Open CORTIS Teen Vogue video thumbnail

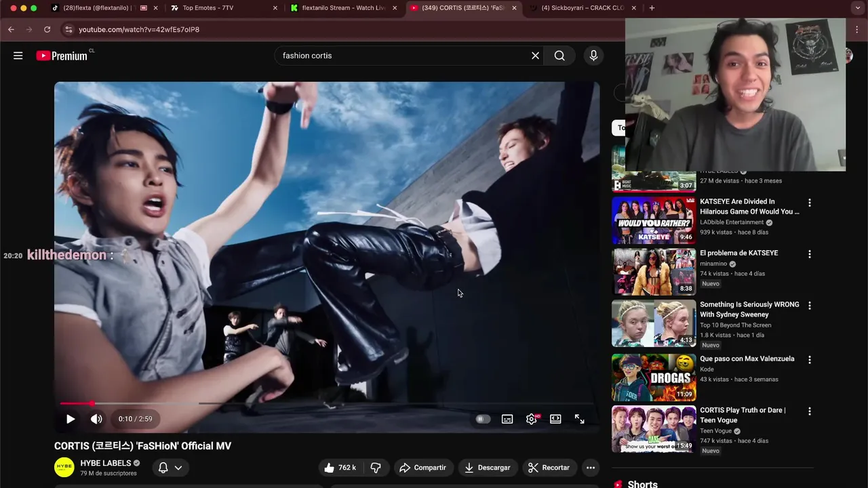tap(654, 429)
